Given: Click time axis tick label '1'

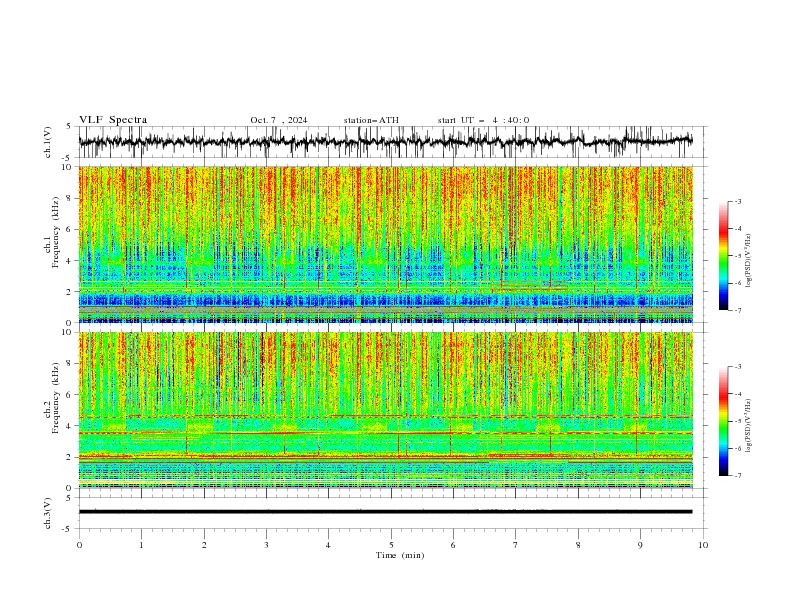Looking at the screenshot, I should coord(141,545).
